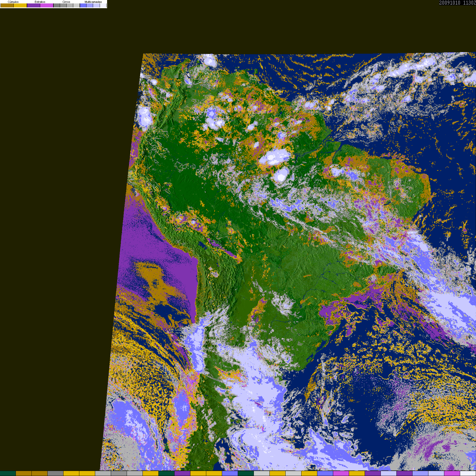Click the second-darkest gray Cirros swatch

63,5
